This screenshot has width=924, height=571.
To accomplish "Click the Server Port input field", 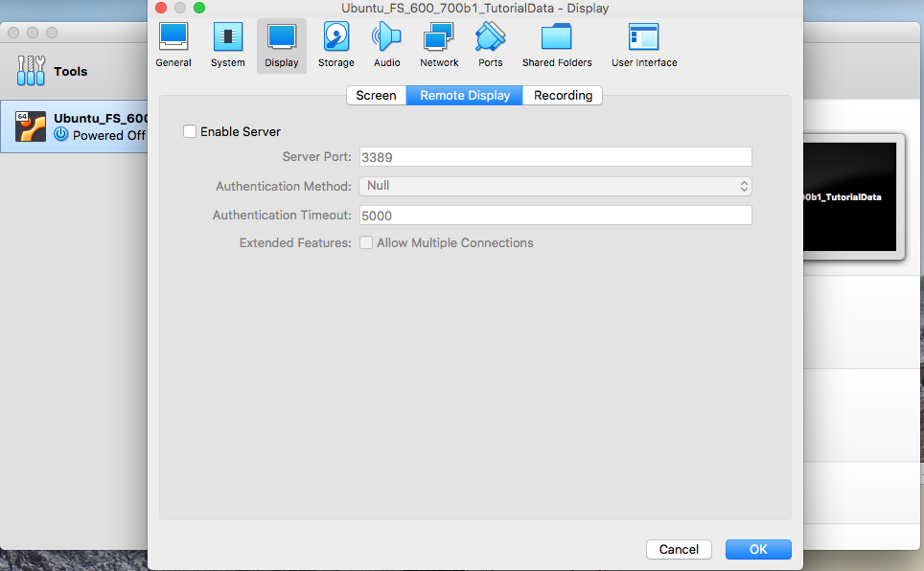I will [x=555, y=157].
